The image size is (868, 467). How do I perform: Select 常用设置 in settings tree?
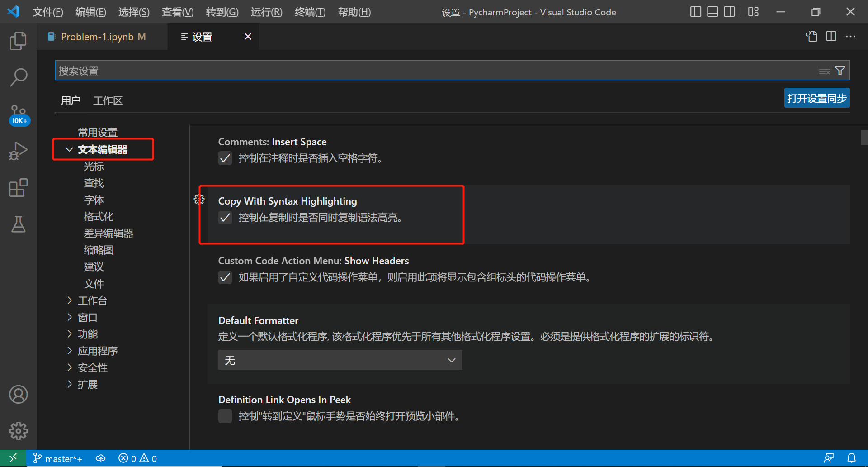tap(98, 132)
